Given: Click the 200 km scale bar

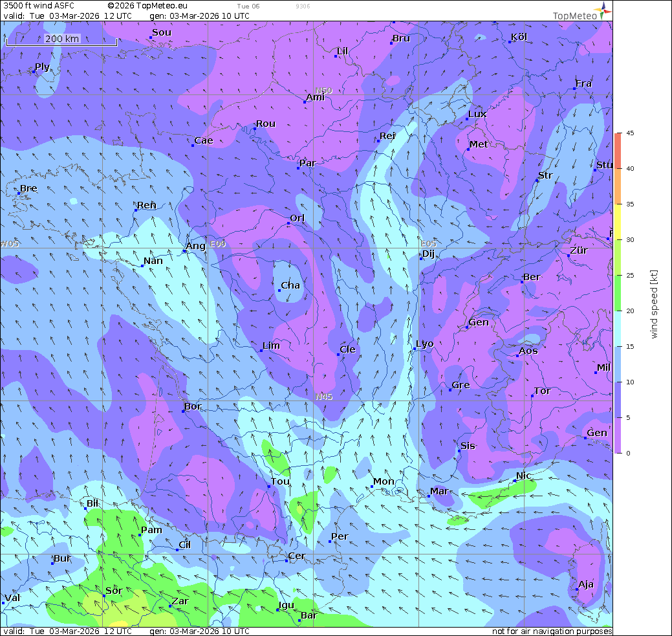Looking at the screenshot, I should pyautogui.click(x=61, y=40).
